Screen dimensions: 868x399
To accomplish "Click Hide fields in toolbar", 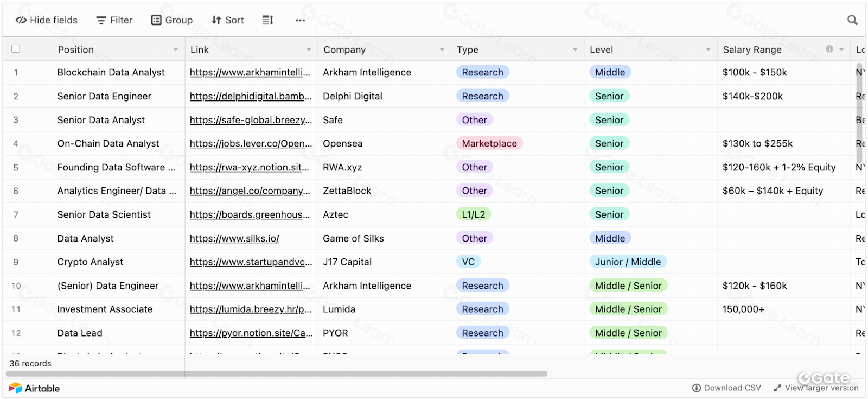I will [x=47, y=20].
